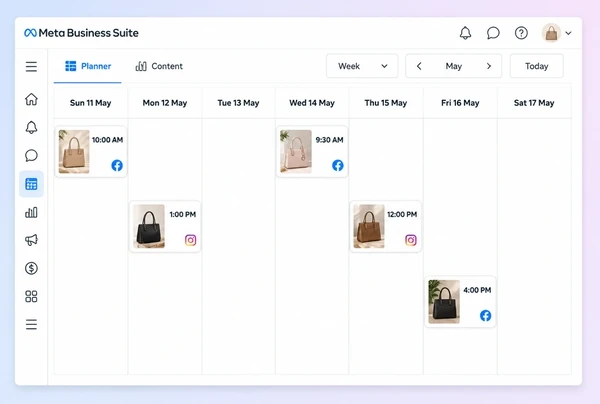Click Facebook icon on 10:00 AM post
Screen dimensions: 600x404
point(117,165)
